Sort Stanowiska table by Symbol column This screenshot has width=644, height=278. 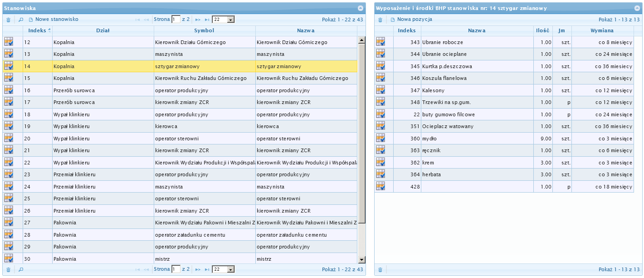205,30
